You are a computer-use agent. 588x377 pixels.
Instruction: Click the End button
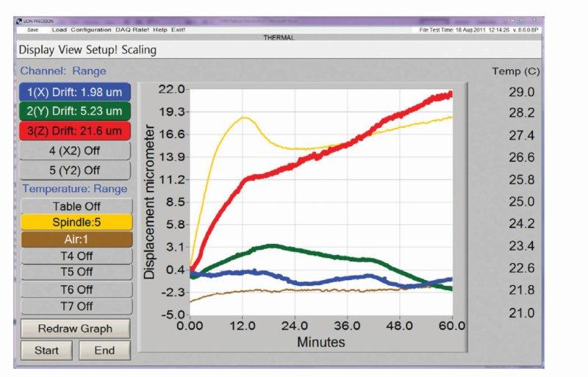pos(104,351)
